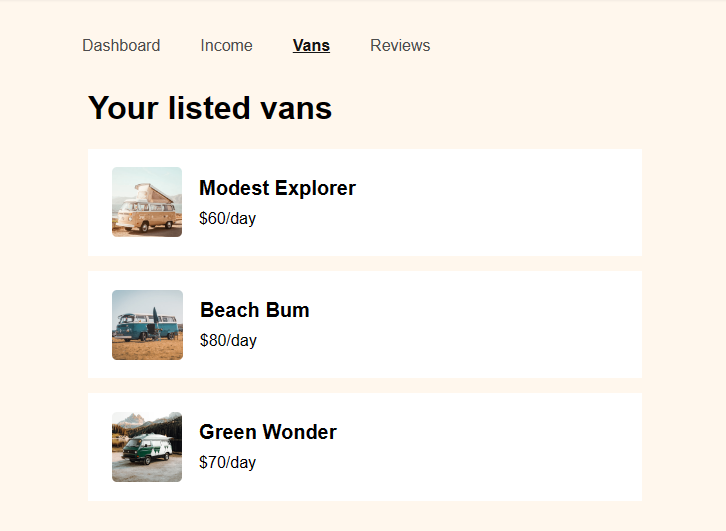Image resolution: width=726 pixels, height=531 pixels.
Task: Select the Green Wonder listing card
Action: pos(365,447)
